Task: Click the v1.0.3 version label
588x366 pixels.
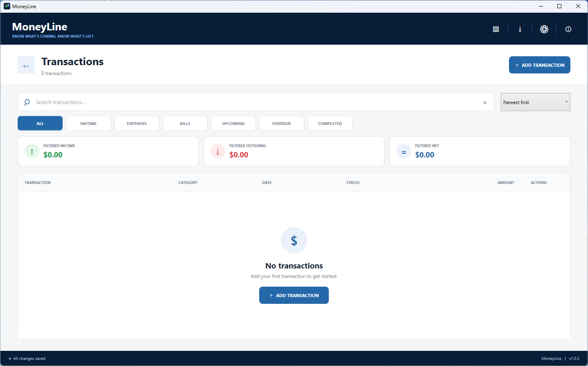Action: click(x=574, y=359)
